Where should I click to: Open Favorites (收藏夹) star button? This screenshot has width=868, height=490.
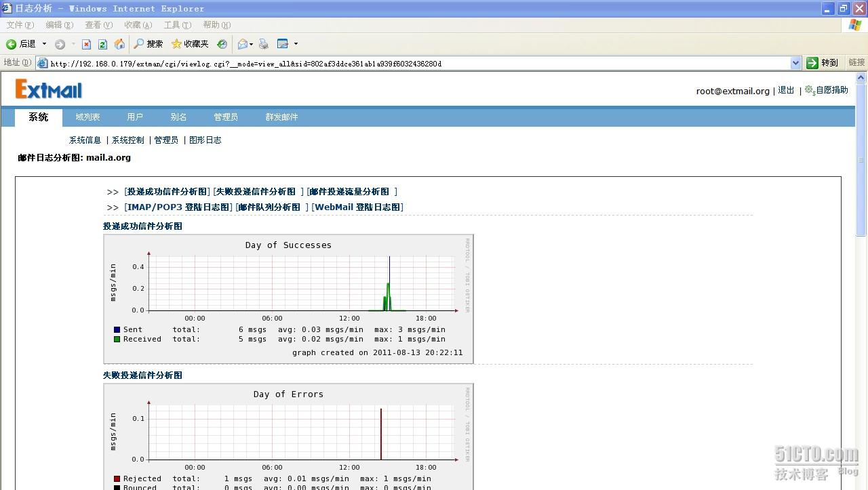190,44
